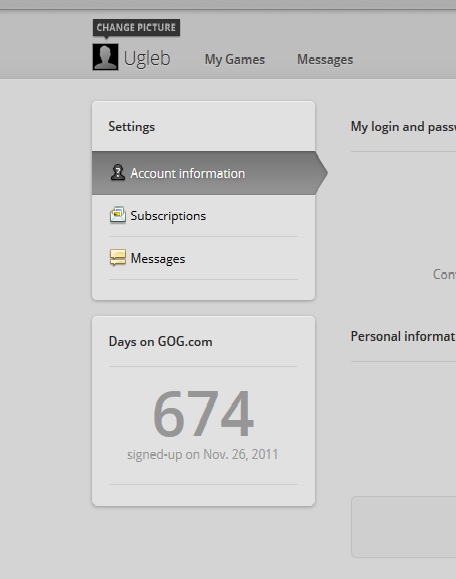456x579 pixels.
Task: Click the signed-up on Nov. 26, 2011 text
Action: (x=203, y=454)
